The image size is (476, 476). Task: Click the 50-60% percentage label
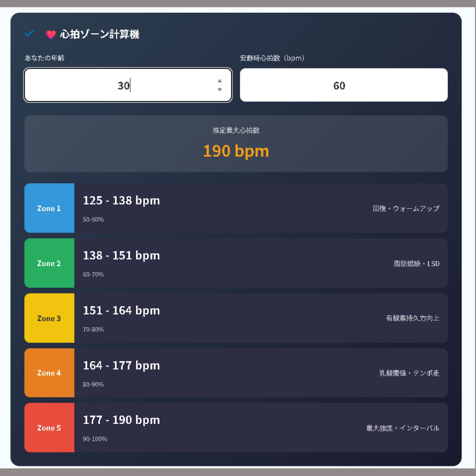(x=93, y=219)
